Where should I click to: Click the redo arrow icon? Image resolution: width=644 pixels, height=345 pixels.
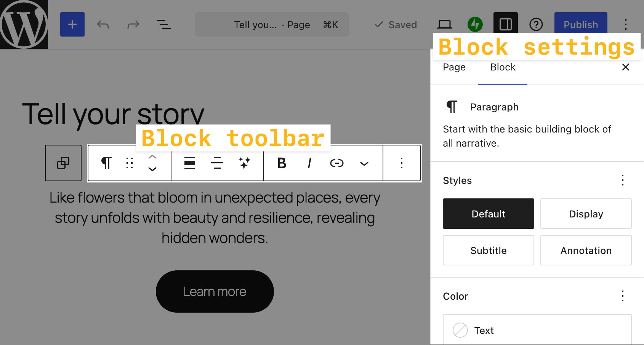click(x=133, y=24)
